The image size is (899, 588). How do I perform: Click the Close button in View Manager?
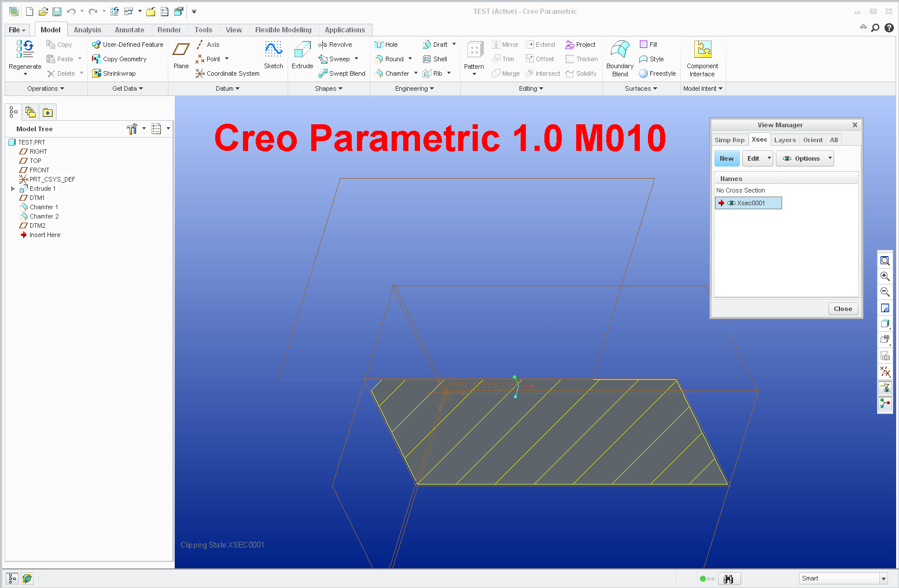point(843,309)
